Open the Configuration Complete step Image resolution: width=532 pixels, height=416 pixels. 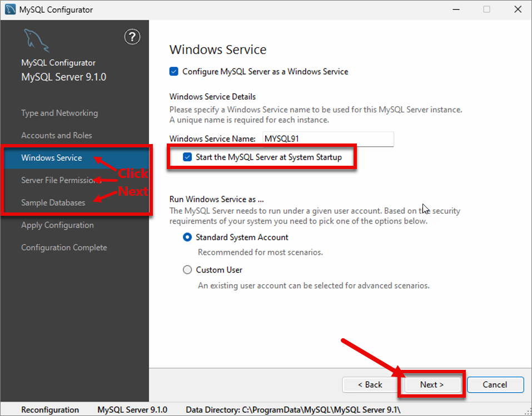(64, 247)
